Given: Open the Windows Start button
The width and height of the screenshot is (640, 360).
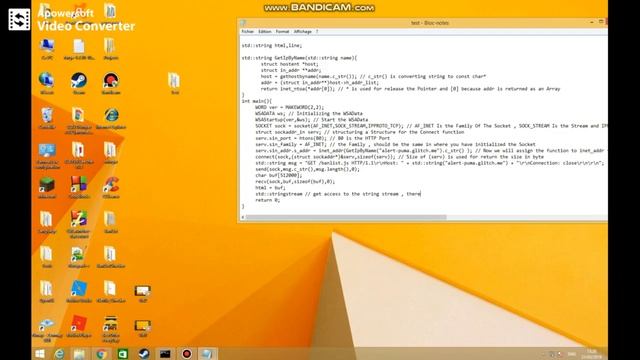Looking at the screenshot, I should (40, 353).
